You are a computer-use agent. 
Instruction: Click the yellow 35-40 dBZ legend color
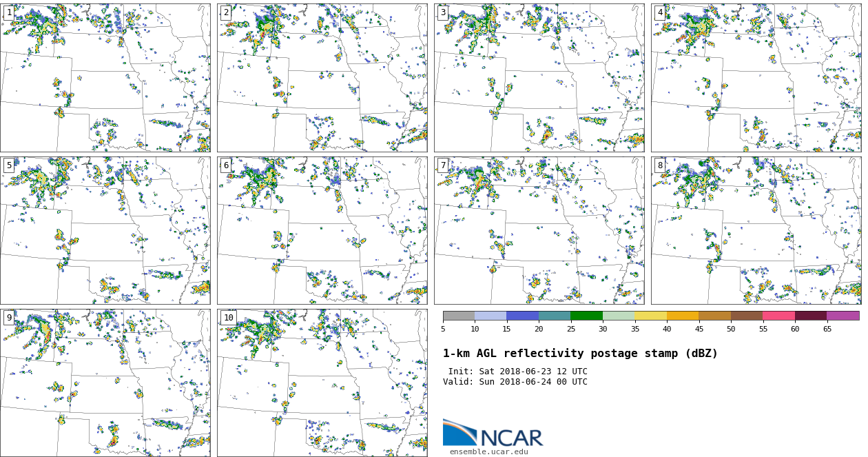click(x=651, y=316)
